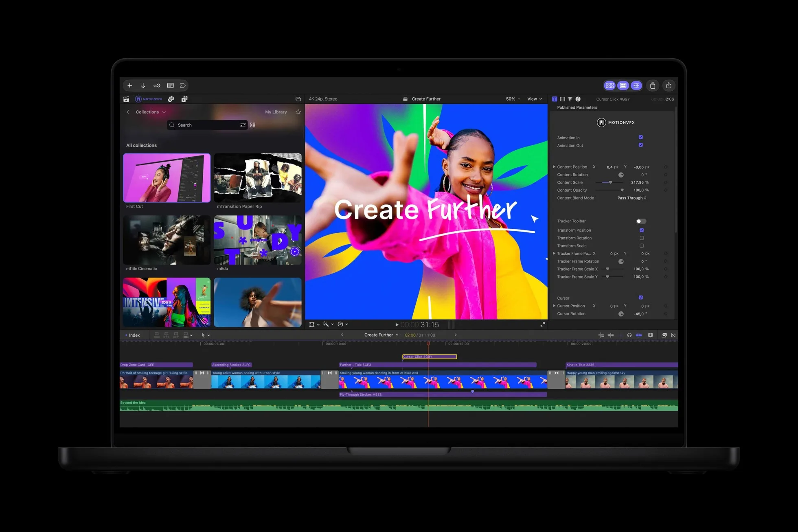Click the plus (new project) toolbar icon
The image size is (798, 532).
pyautogui.click(x=129, y=85)
